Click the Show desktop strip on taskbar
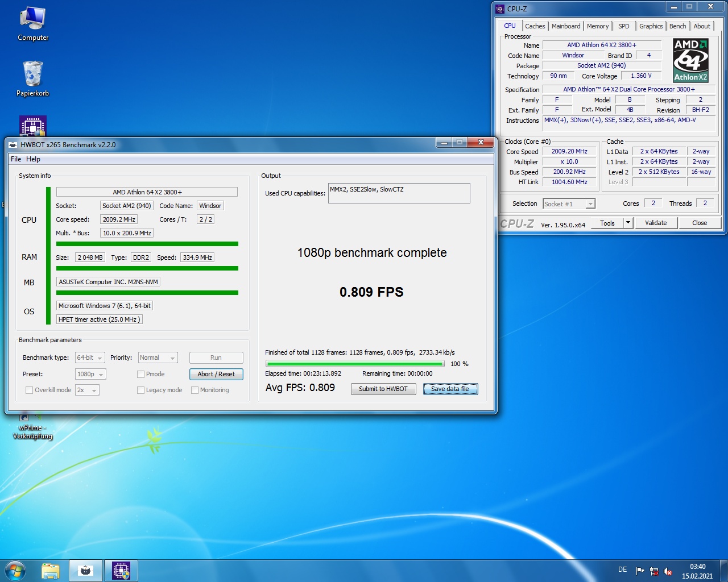The height and width of the screenshot is (582, 728). tap(724, 571)
